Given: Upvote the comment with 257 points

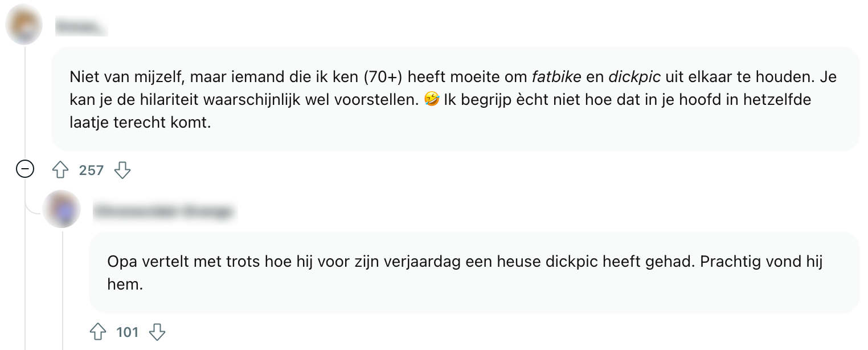Looking at the screenshot, I should pos(60,170).
